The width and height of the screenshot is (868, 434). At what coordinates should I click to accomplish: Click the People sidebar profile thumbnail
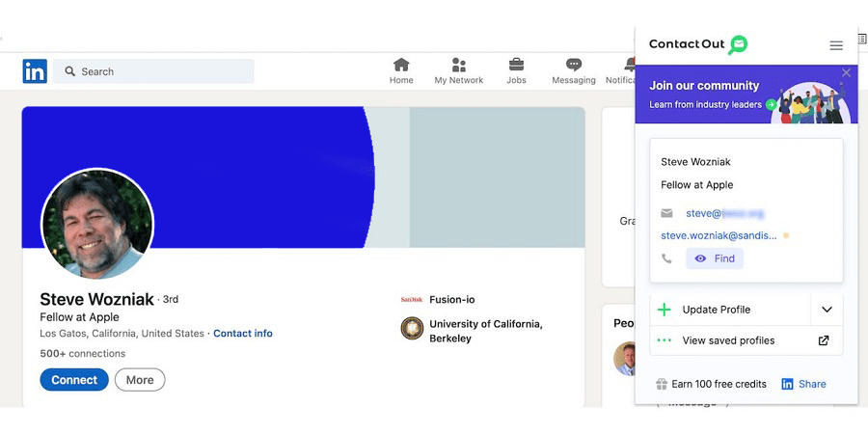624,358
